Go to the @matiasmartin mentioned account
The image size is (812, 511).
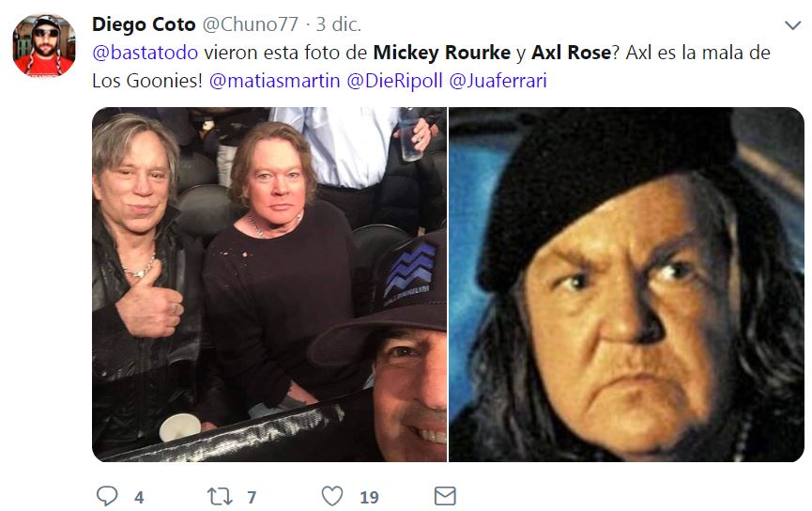[274, 81]
